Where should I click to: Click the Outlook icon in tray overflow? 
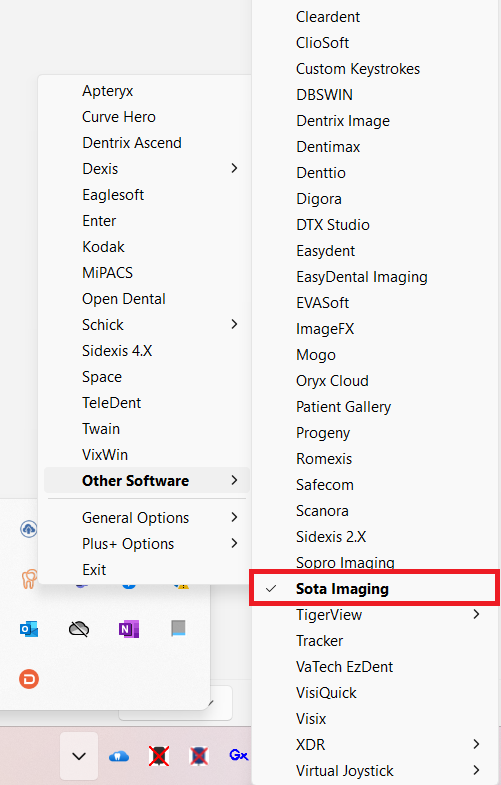tap(29, 629)
